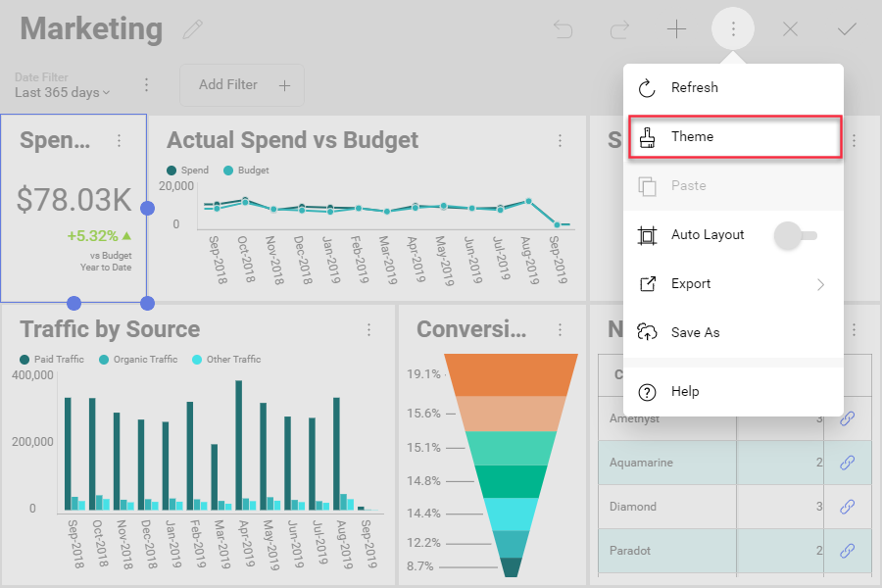882x588 pixels.
Task: Confirm changes with the checkmark icon
Action: point(847,28)
